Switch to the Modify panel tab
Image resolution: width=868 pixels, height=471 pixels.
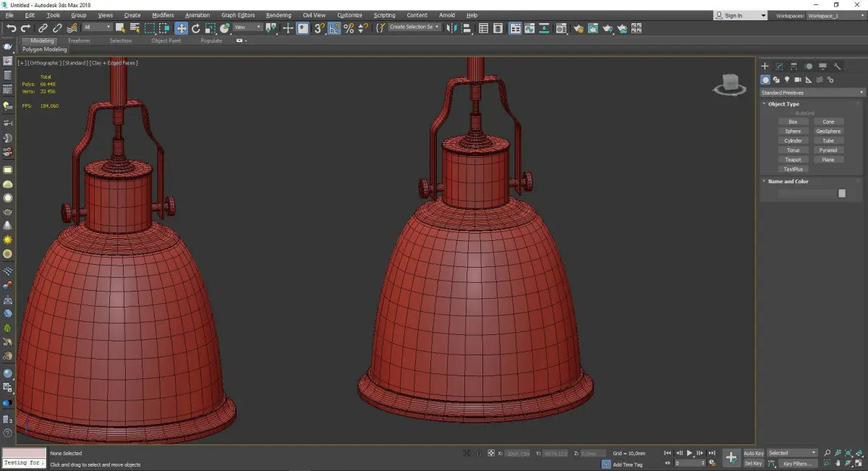[779, 66]
